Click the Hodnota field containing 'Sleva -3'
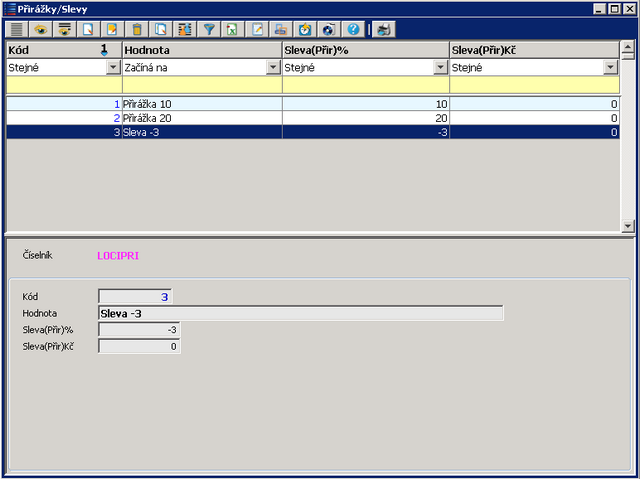This screenshot has width=640, height=479. 300,313
